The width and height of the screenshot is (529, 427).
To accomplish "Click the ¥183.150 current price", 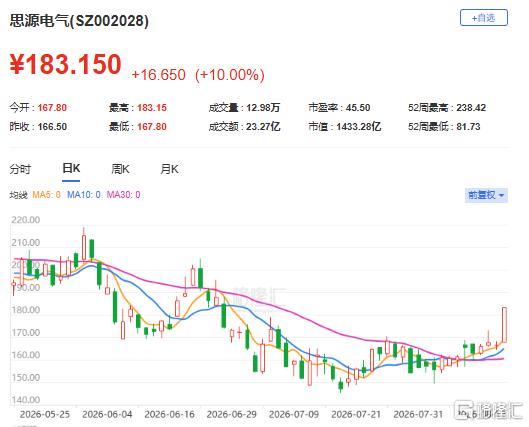I will click(65, 64).
